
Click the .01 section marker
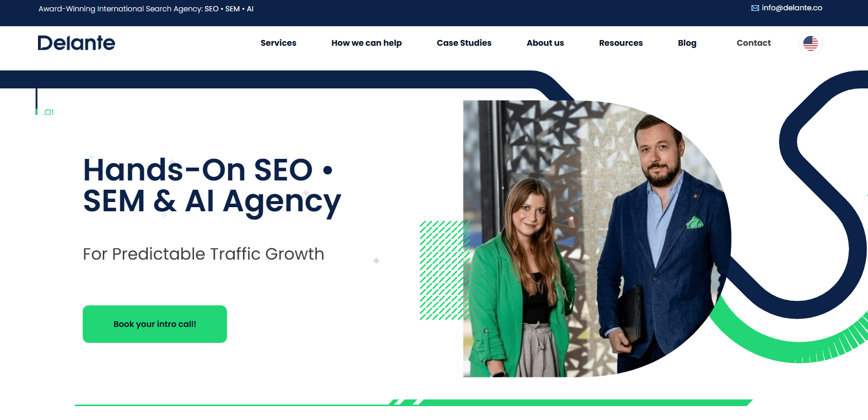[x=49, y=112]
